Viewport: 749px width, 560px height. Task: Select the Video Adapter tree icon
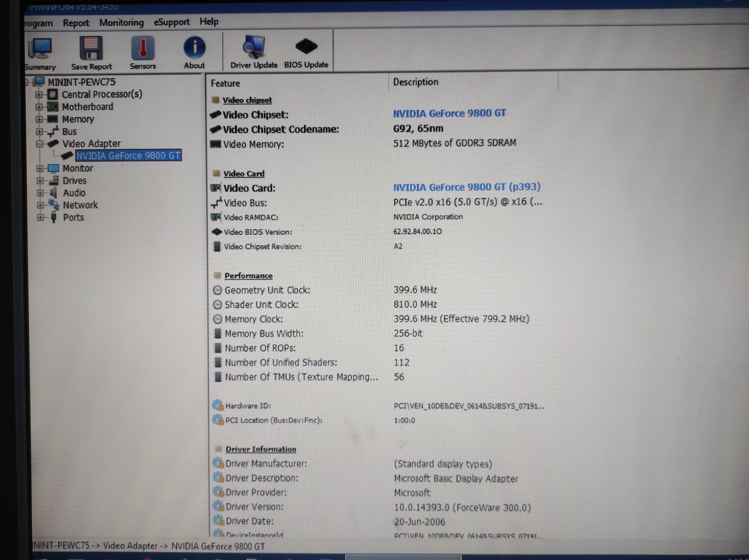(53, 143)
